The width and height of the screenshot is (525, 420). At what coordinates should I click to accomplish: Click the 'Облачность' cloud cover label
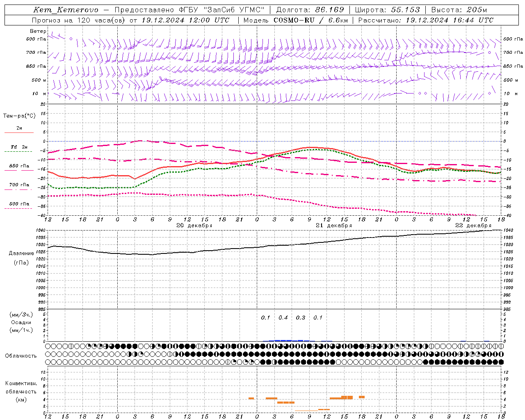(x=21, y=356)
